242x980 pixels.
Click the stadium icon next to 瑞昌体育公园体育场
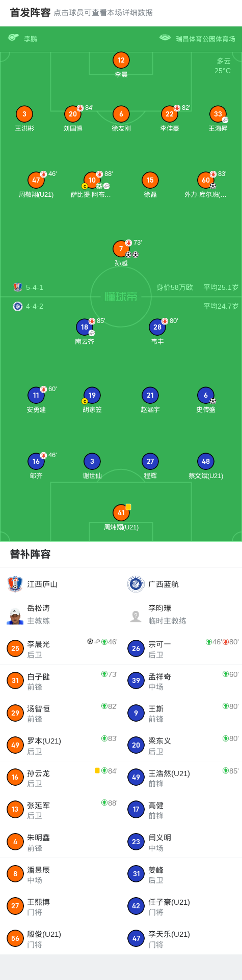pos(165,38)
